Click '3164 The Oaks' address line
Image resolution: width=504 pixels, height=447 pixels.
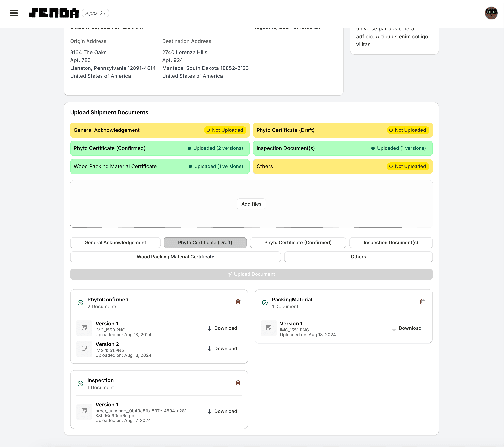[88, 52]
